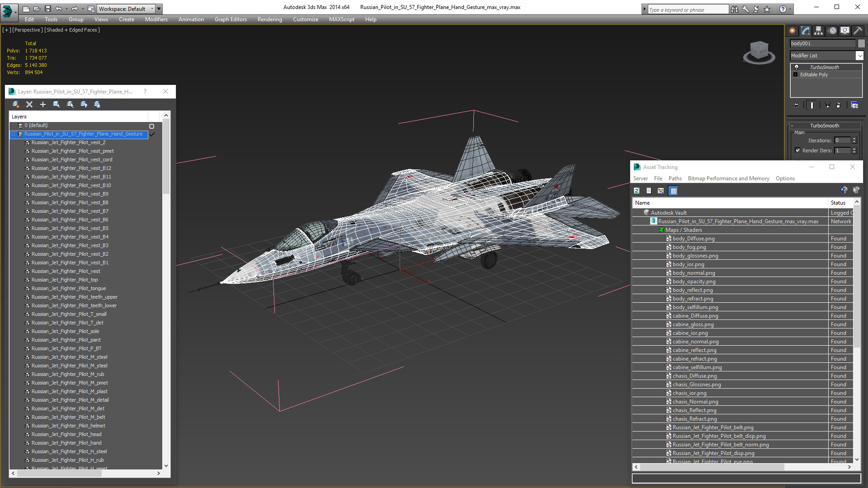
Task: Click the Shaded + Edged Faces viewport label
Action: (72, 30)
